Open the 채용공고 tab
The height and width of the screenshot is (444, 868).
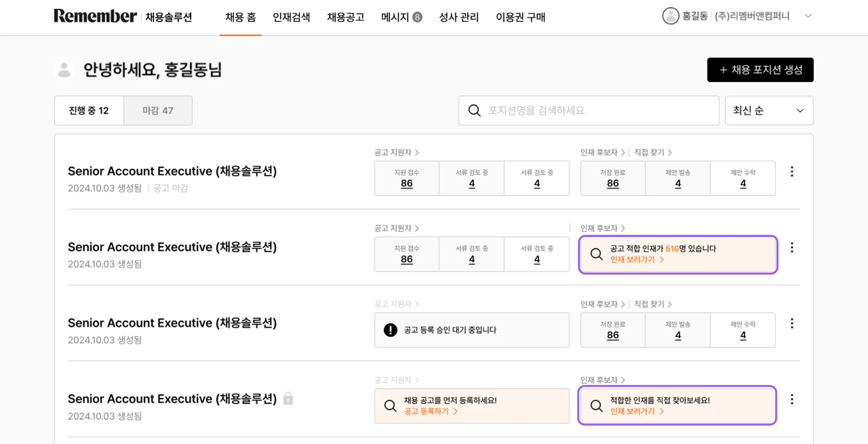(345, 17)
